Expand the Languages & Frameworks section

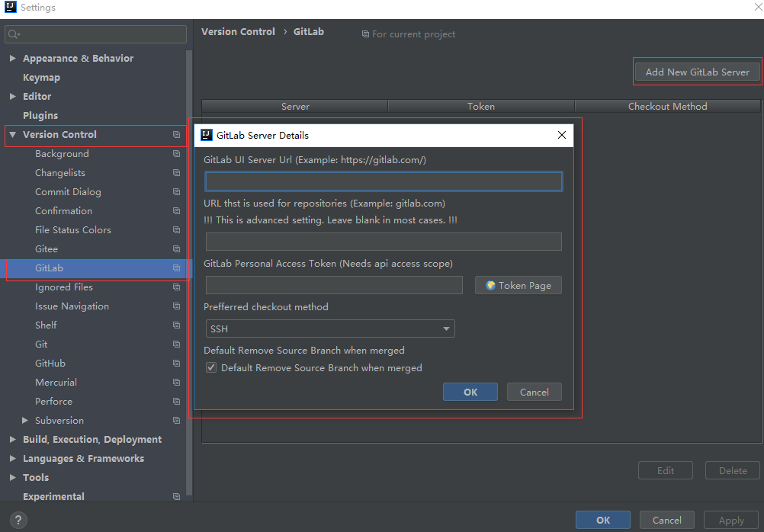click(13, 458)
